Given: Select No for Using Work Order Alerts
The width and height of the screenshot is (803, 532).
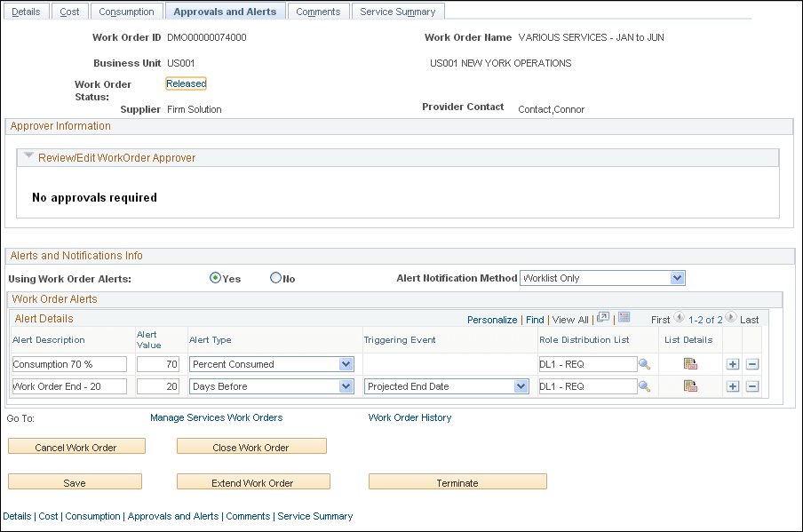Looking at the screenshot, I should tap(275, 278).
